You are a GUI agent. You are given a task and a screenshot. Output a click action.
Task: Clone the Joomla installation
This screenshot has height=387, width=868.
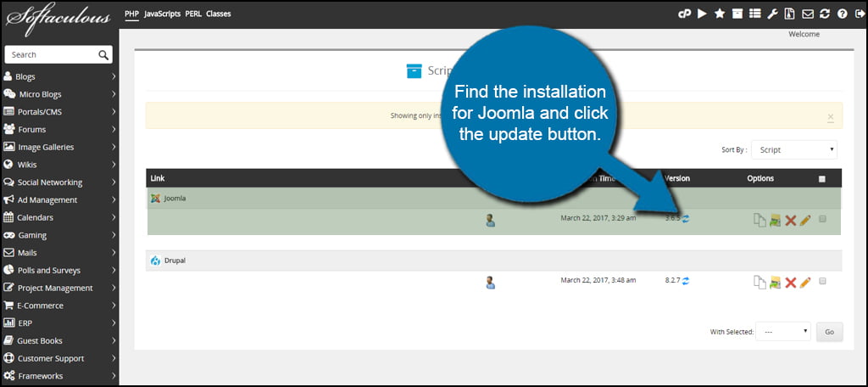click(759, 220)
